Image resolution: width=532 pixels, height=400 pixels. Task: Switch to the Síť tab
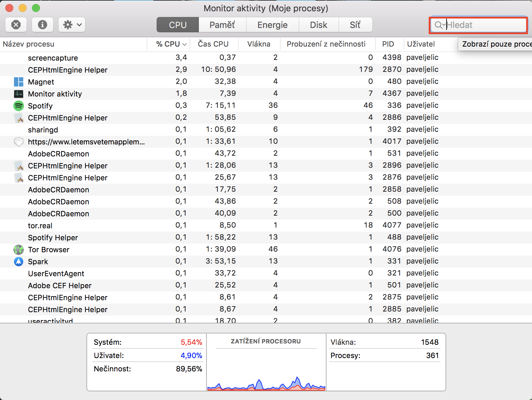point(355,25)
